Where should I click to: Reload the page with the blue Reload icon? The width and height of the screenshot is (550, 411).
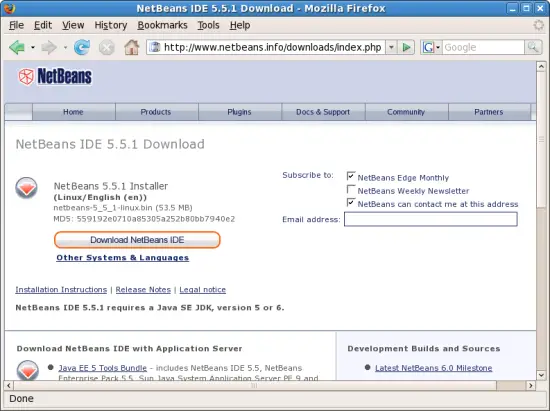(82, 47)
